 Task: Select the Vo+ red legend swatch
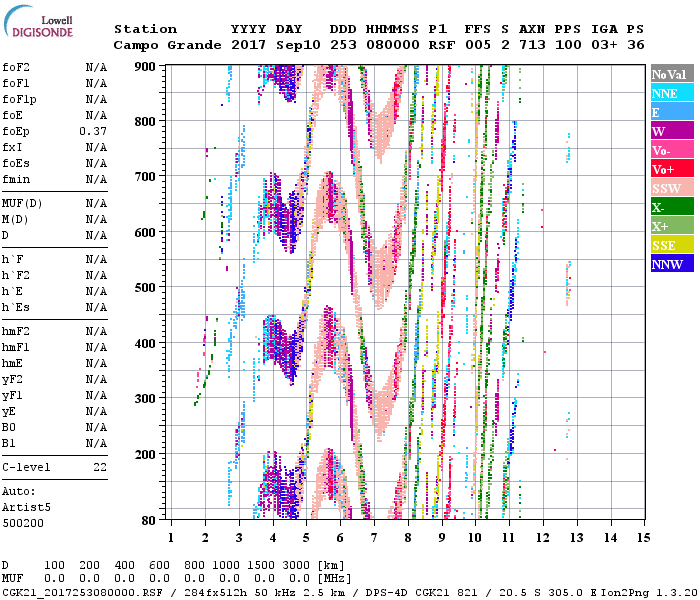click(672, 169)
